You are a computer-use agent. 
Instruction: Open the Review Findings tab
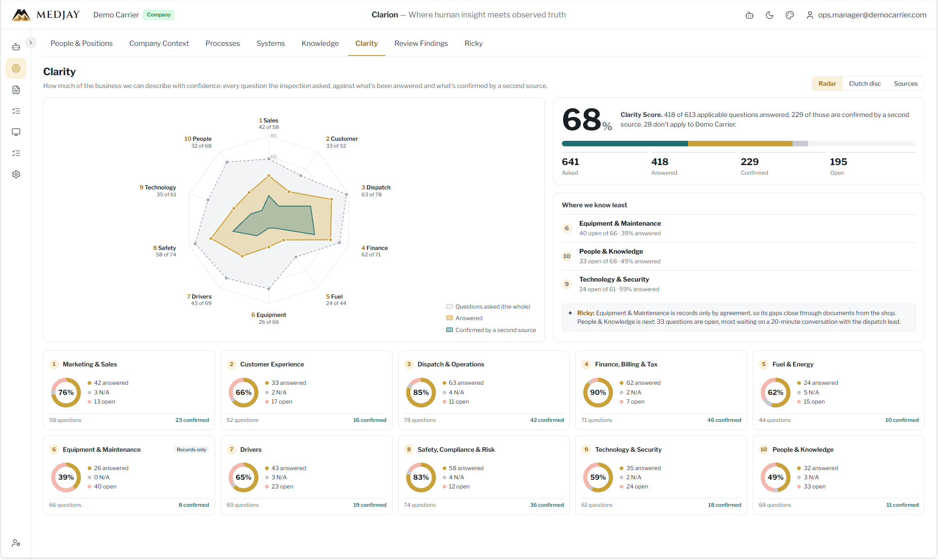pyautogui.click(x=421, y=43)
